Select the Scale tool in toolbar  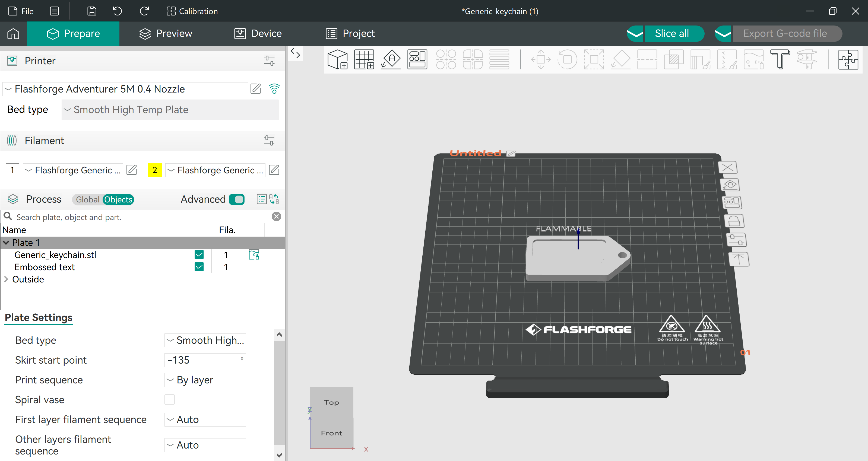pyautogui.click(x=594, y=59)
